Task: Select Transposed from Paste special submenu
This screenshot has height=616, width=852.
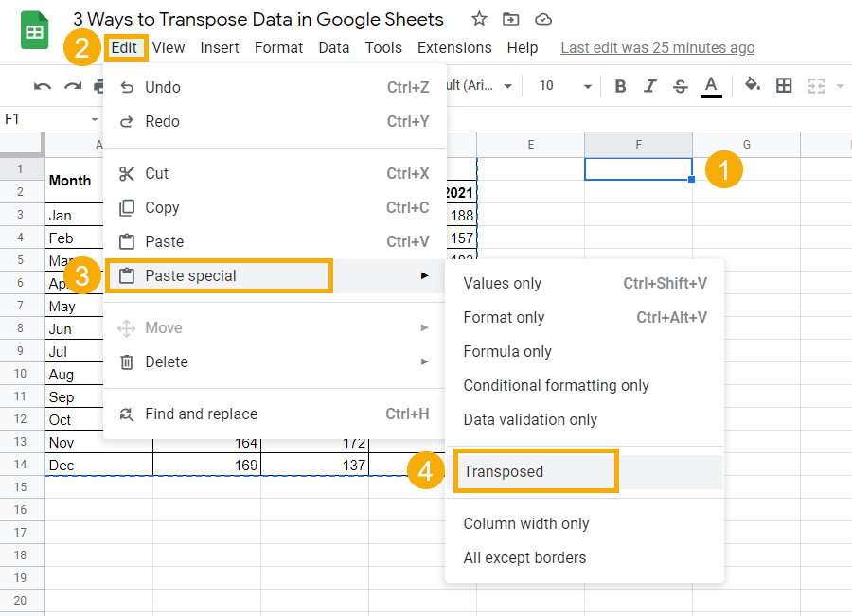Action: (504, 471)
